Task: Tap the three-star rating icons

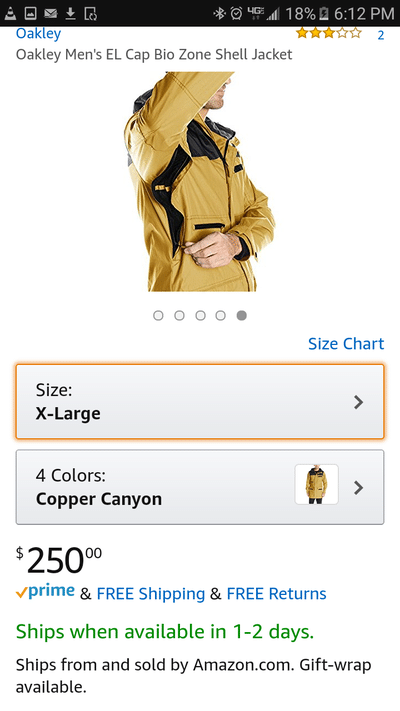Action: point(329,33)
